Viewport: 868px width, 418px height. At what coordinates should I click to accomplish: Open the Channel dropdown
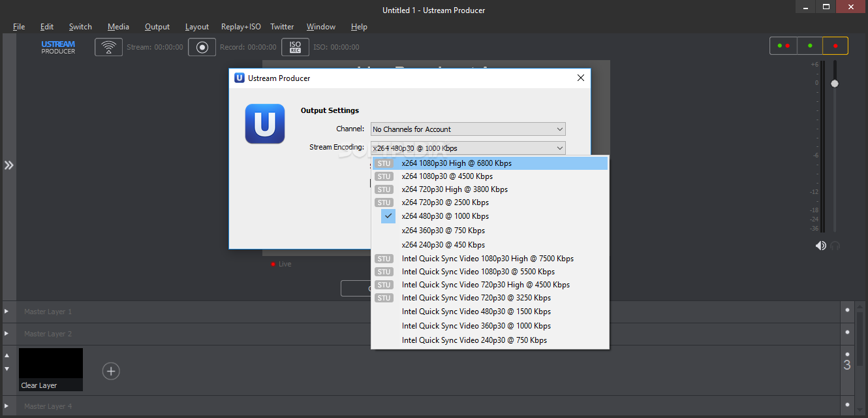tap(468, 129)
